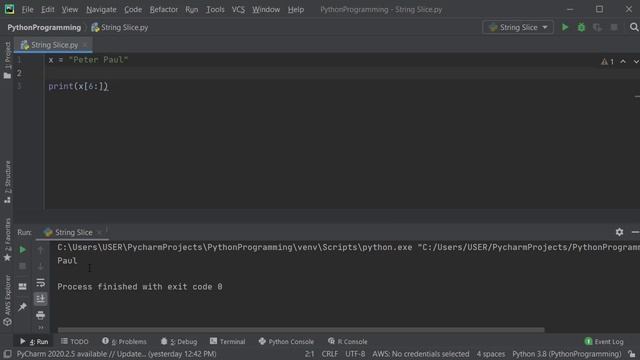The width and height of the screenshot is (640, 360).
Task: Open the Event Log
Action: pyautogui.click(x=604, y=341)
